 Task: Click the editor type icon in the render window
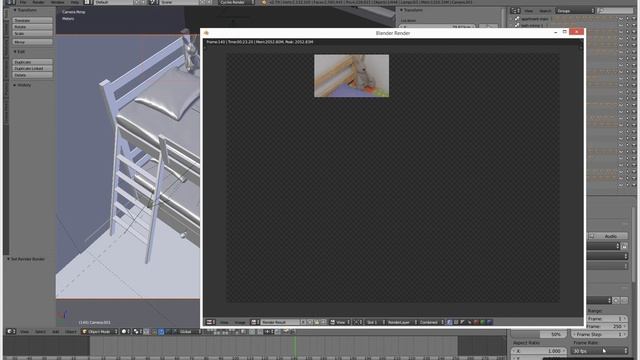[x=210, y=322]
